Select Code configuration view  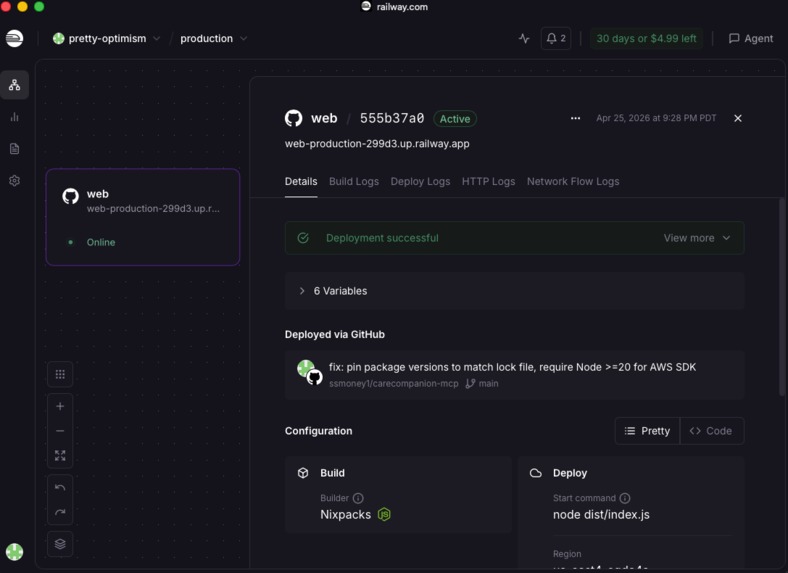click(711, 431)
